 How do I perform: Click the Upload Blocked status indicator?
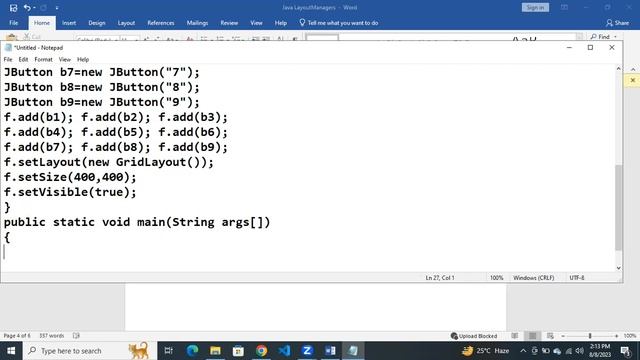pos(474,336)
